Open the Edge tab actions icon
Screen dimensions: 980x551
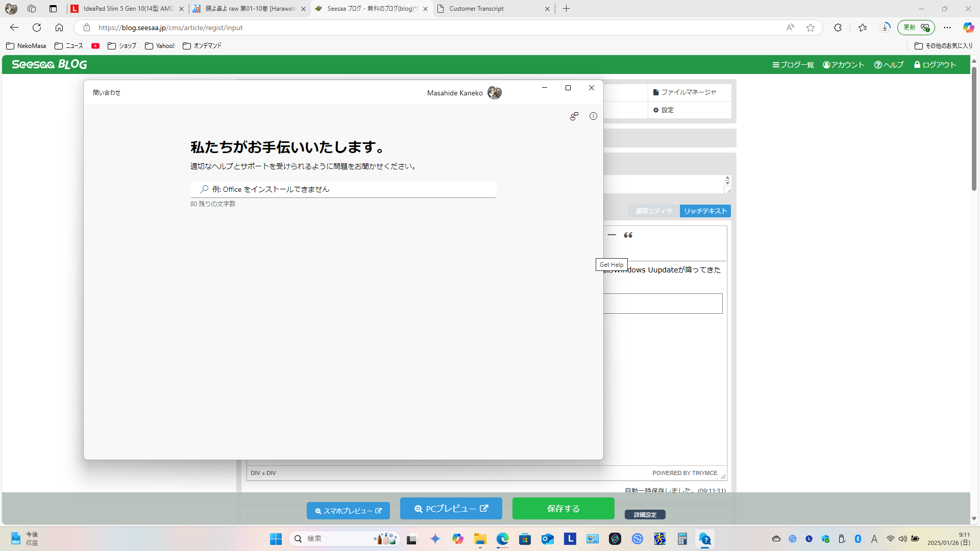(x=53, y=9)
